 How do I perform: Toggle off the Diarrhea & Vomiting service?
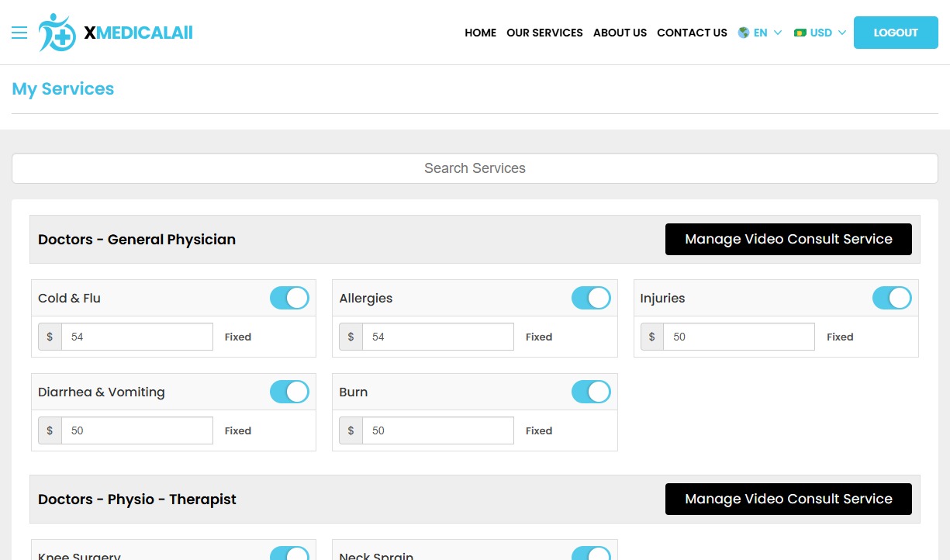(289, 392)
